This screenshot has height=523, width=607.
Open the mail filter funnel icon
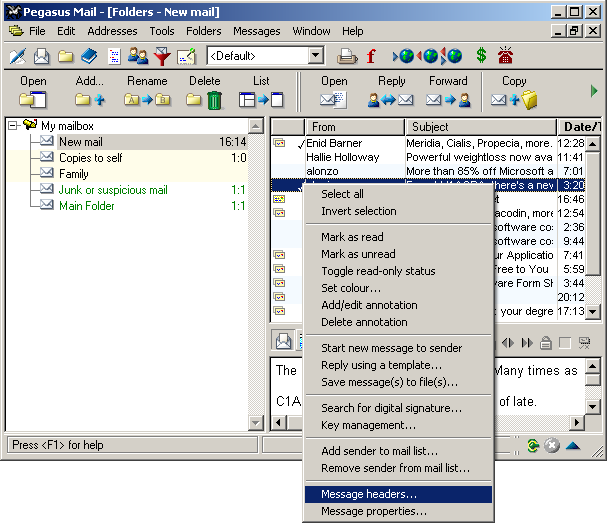click(162, 56)
